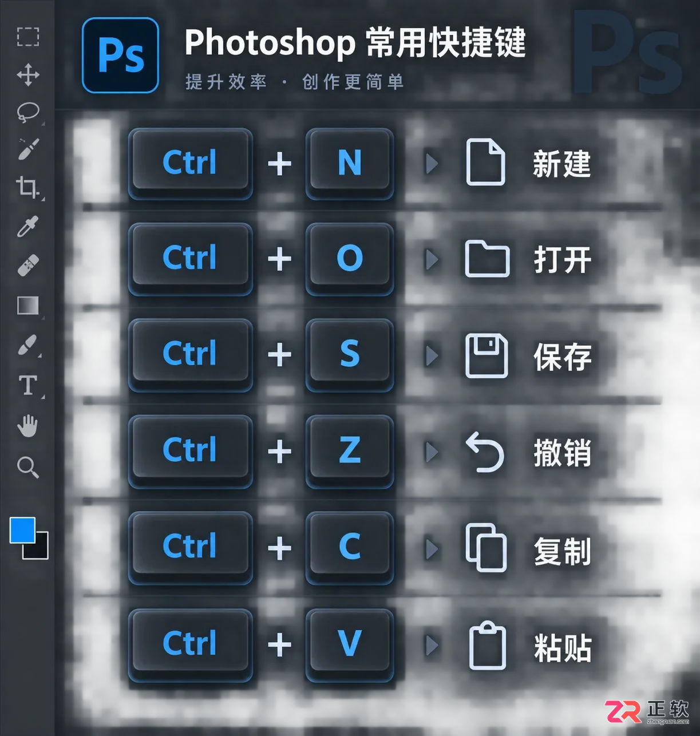This screenshot has width=700, height=736.
Task: Select the Magic Wand tool
Action: pos(28,149)
